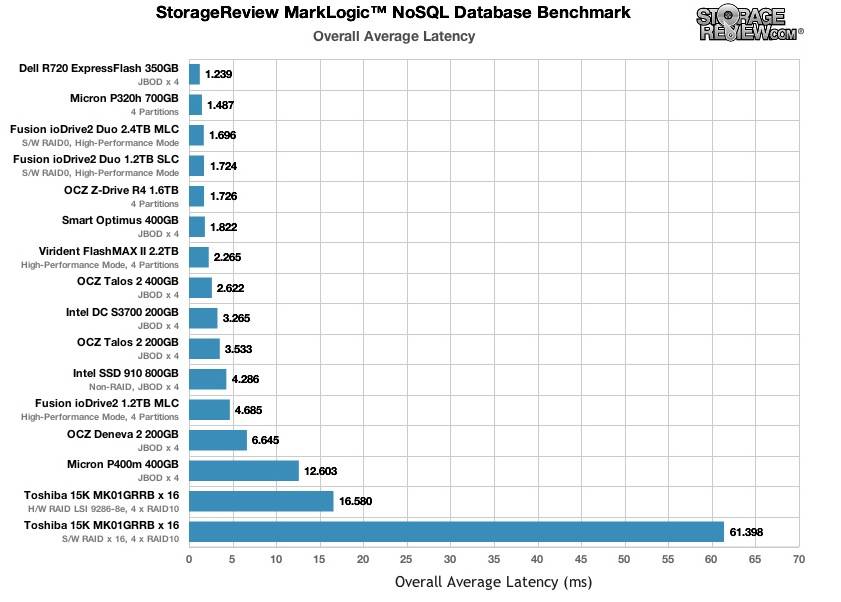Click the 'Intel SSD 910 800GB' label

pyautogui.click(x=126, y=373)
